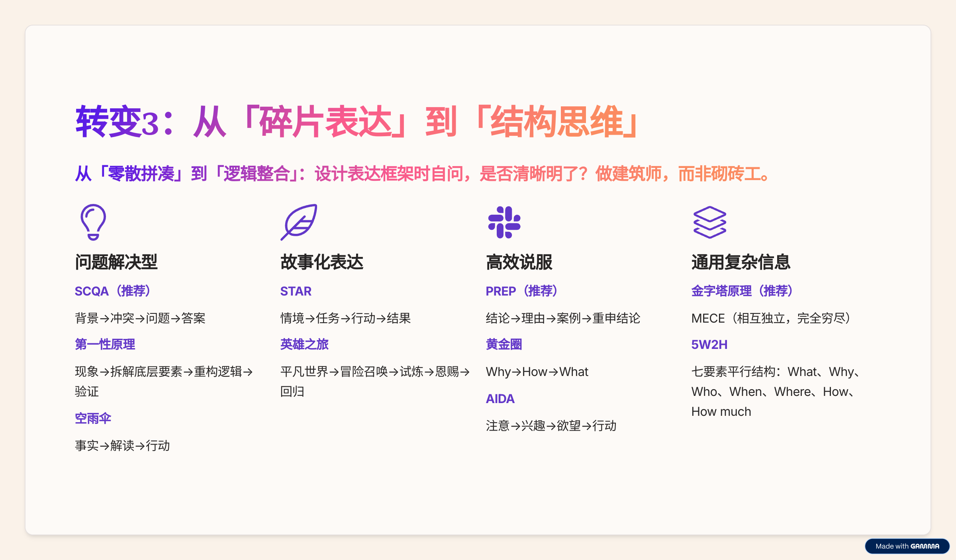The image size is (956, 560).
Task: Click the AIDA heading
Action: [x=500, y=398]
